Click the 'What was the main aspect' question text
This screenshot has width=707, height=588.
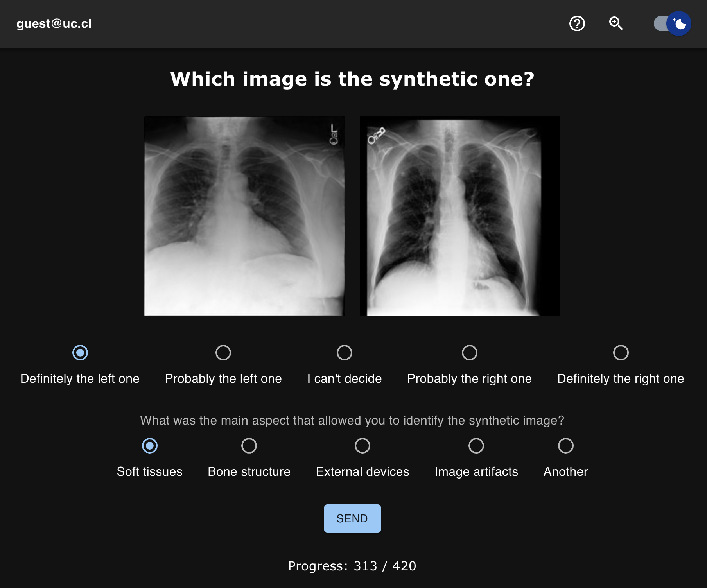point(352,420)
